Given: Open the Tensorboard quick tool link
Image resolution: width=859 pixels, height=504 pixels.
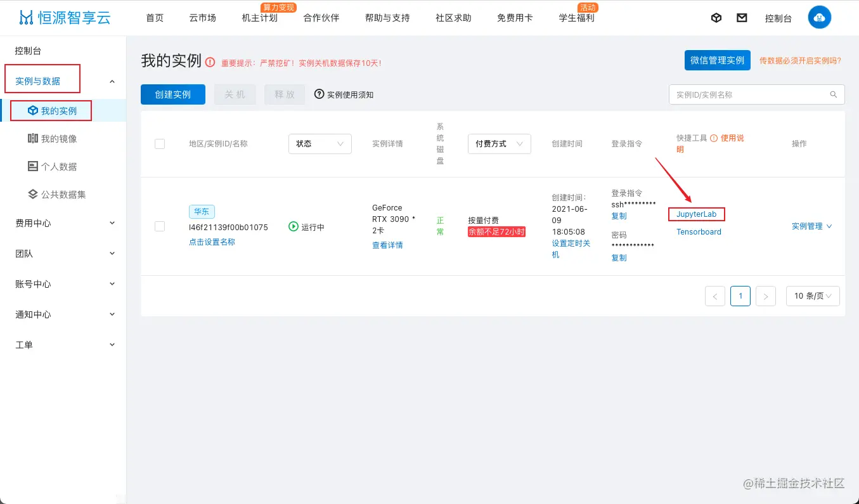Looking at the screenshot, I should tap(699, 232).
